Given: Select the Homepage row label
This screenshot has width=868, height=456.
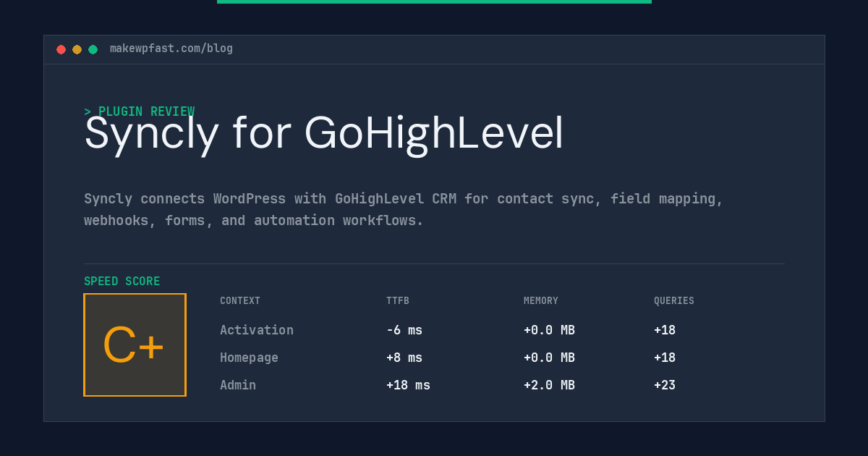Looking at the screenshot, I should (249, 358).
